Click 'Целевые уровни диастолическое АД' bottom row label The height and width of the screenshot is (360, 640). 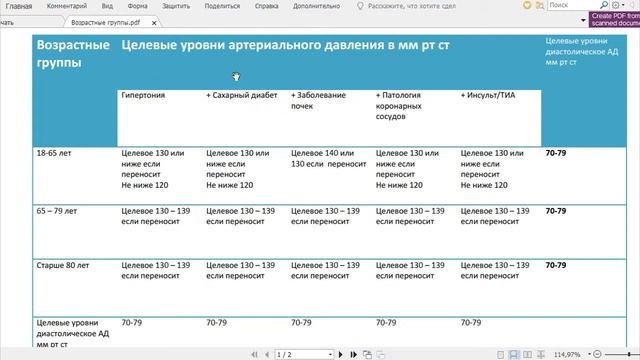(73, 333)
